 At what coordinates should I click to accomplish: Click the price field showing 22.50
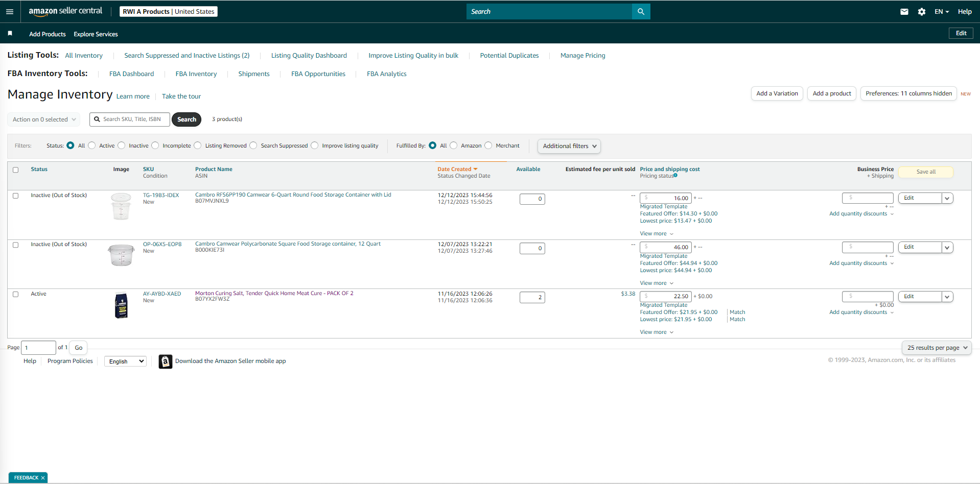(x=666, y=297)
